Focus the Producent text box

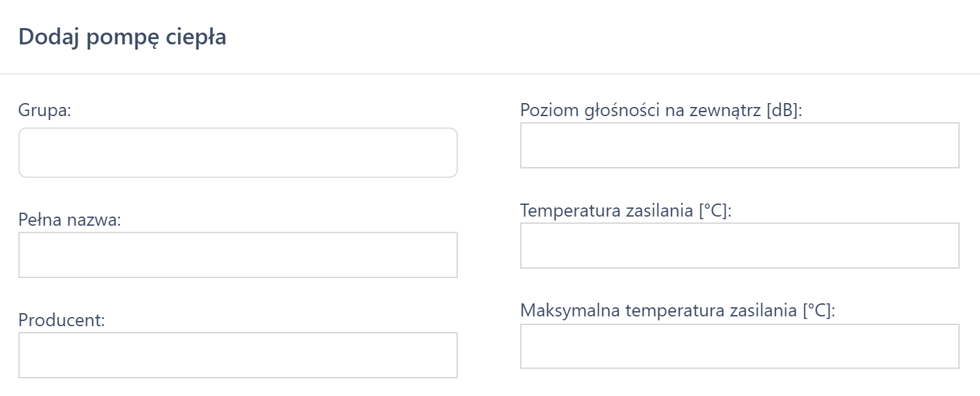pyautogui.click(x=237, y=355)
